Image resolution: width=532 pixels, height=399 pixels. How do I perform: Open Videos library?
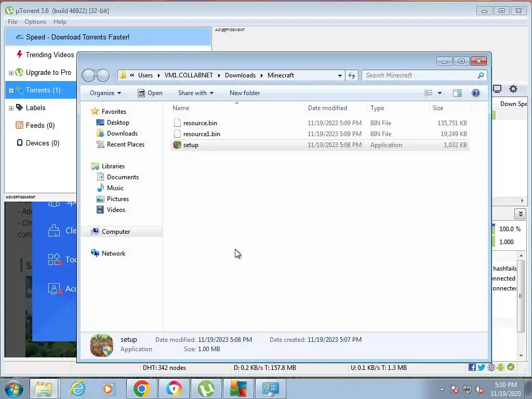(116, 210)
